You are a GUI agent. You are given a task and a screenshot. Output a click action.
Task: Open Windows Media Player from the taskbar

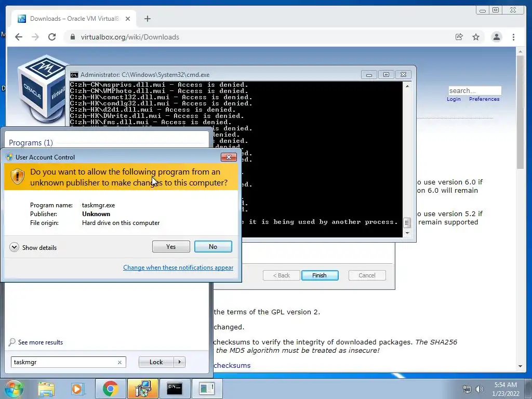[x=77, y=389]
